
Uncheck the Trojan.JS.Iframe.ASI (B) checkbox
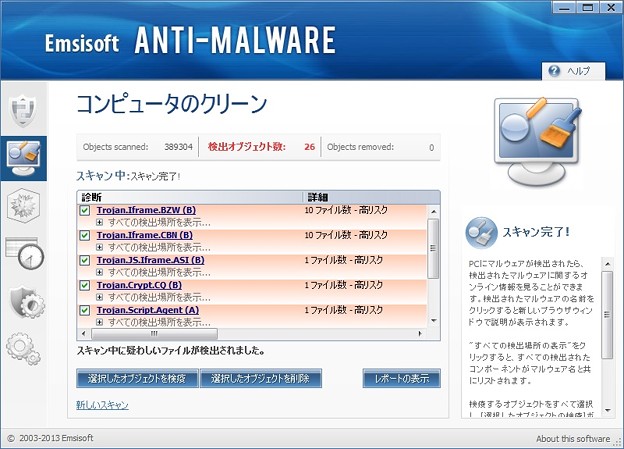85,260
